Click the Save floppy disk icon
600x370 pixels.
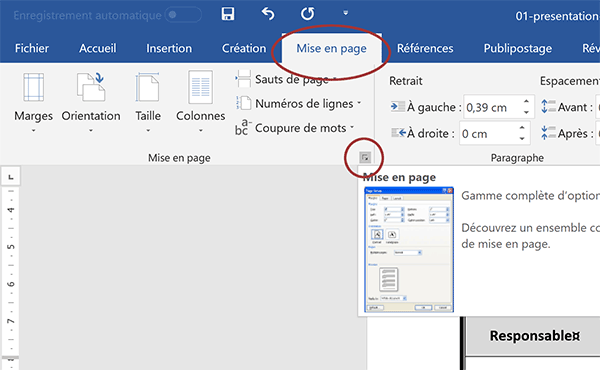tap(228, 14)
